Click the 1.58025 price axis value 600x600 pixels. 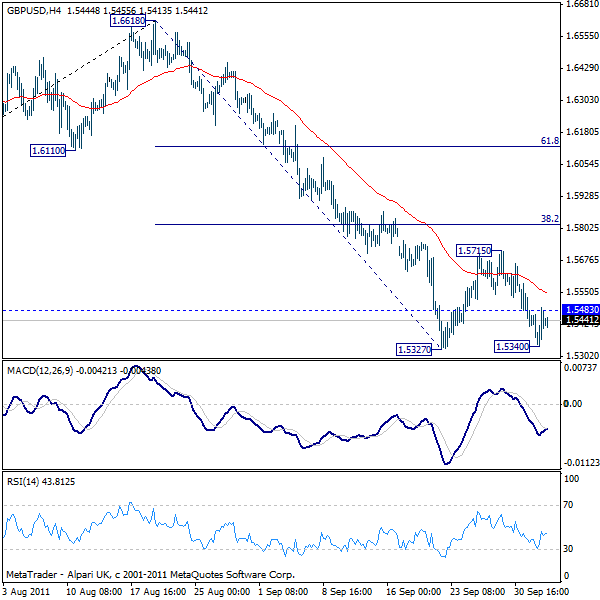582,228
